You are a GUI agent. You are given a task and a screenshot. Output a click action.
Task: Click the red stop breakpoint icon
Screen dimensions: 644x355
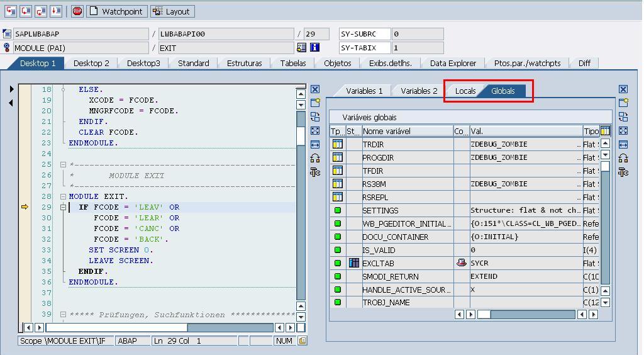click(x=77, y=11)
